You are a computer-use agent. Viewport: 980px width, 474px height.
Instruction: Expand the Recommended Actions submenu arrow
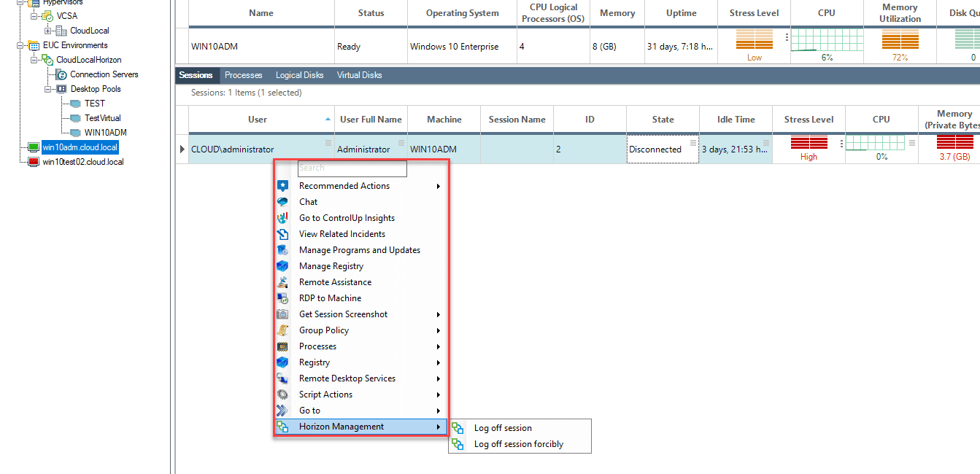[x=439, y=186]
